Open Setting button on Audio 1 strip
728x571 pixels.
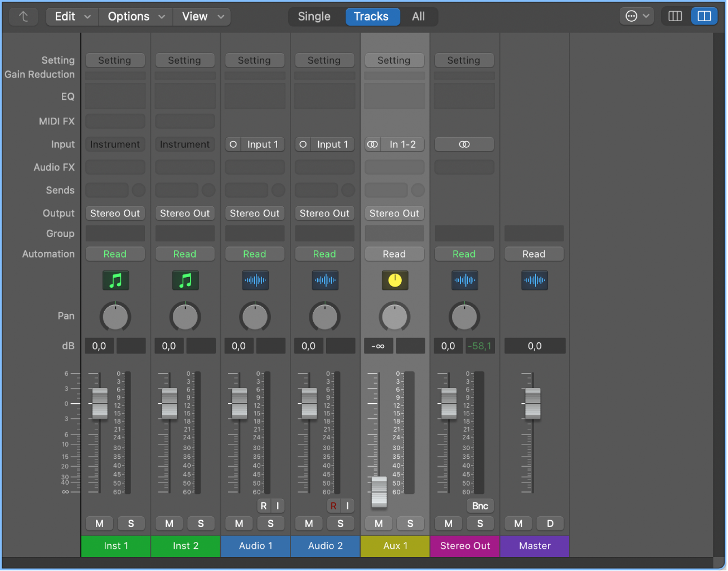pyautogui.click(x=254, y=60)
